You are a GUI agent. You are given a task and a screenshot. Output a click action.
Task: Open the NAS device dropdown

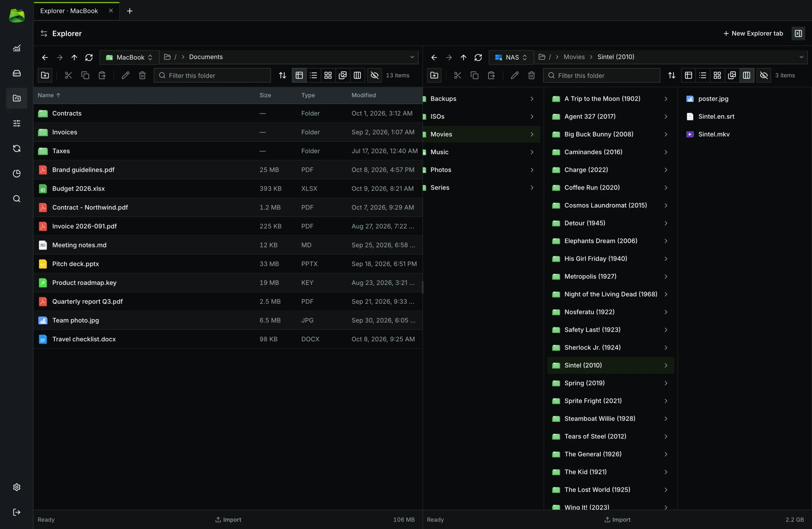click(x=511, y=57)
